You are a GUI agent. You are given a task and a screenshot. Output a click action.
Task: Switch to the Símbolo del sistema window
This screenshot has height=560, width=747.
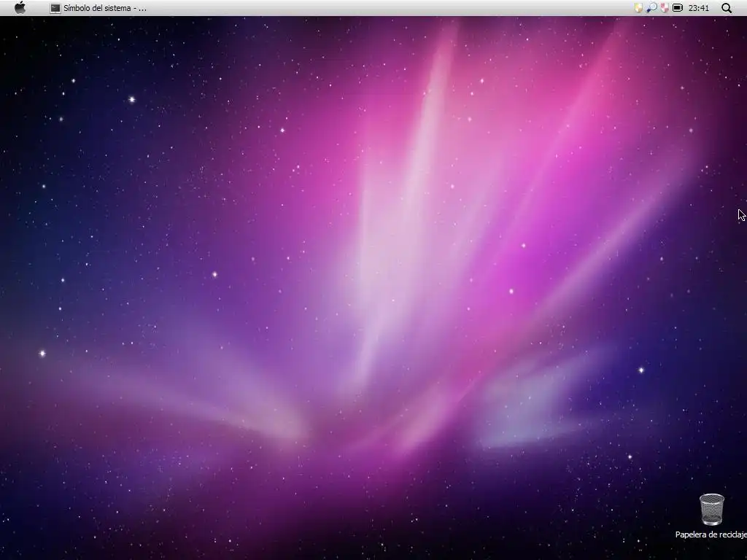[x=98, y=8]
